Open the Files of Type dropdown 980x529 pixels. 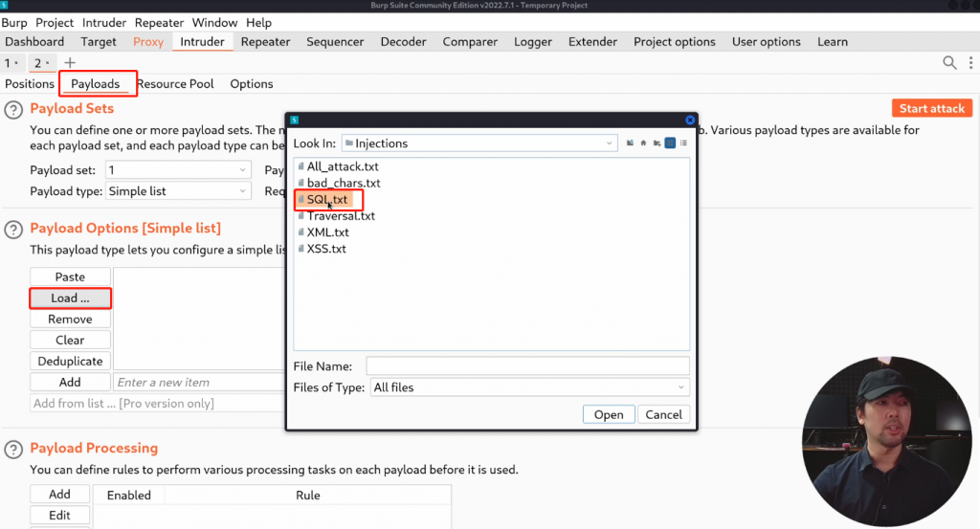pos(680,387)
